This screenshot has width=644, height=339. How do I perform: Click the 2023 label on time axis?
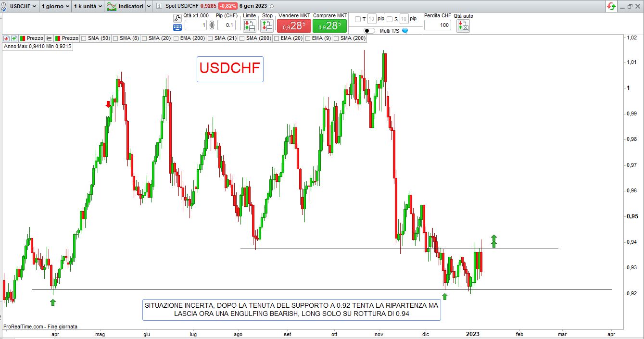pos(472,334)
